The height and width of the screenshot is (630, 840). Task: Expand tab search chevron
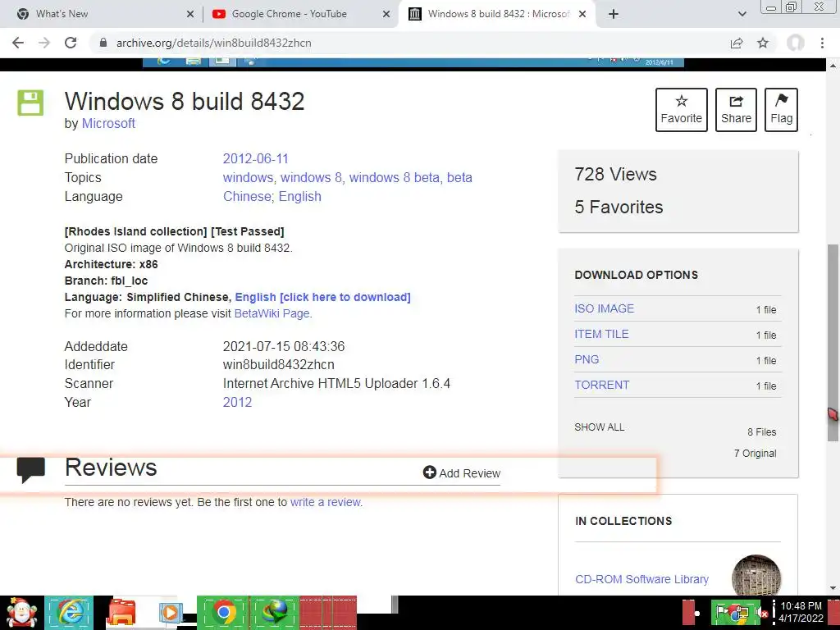742,14
